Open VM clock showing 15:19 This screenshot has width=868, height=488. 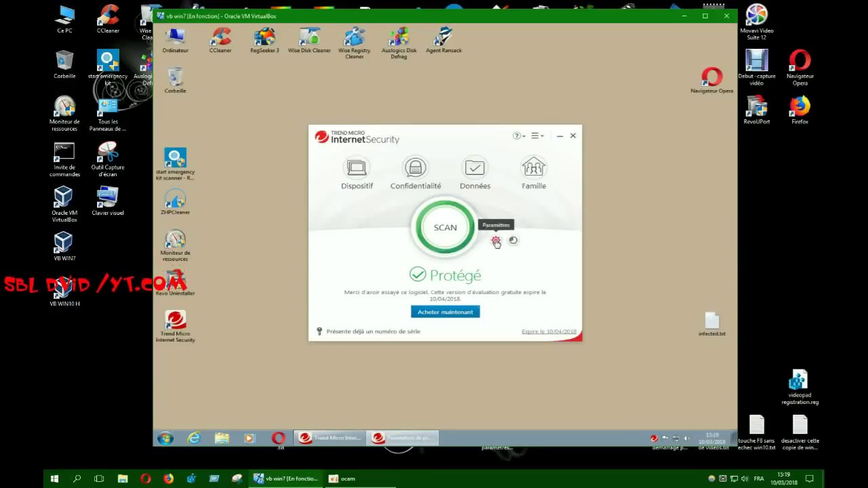712,438
